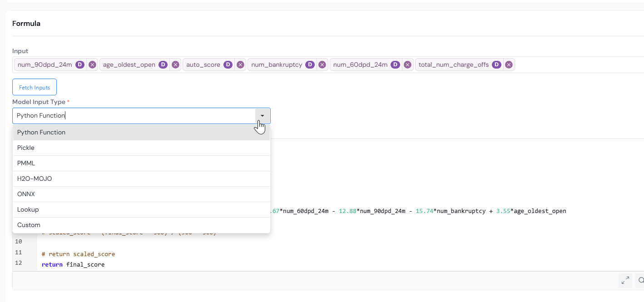Click the '# return scaled_score' comment line
This screenshot has height=302, width=644.
point(78,254)
